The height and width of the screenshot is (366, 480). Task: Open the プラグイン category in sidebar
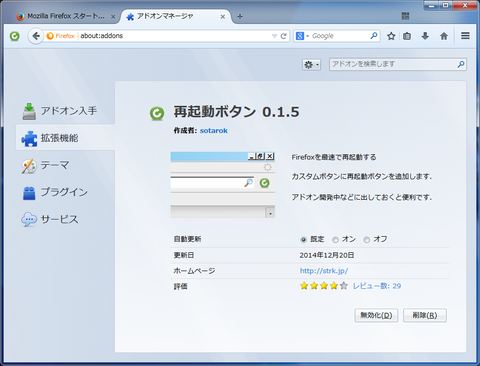65,192
